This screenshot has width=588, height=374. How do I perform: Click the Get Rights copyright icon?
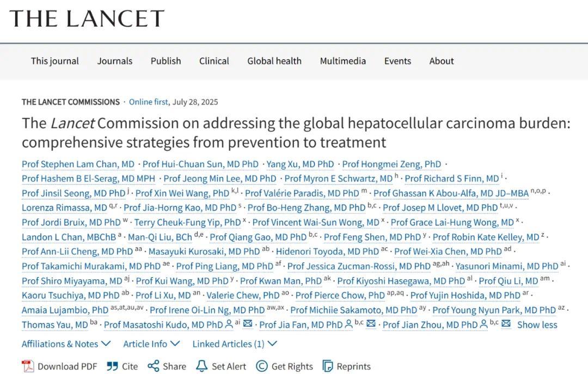click(262, 366)
